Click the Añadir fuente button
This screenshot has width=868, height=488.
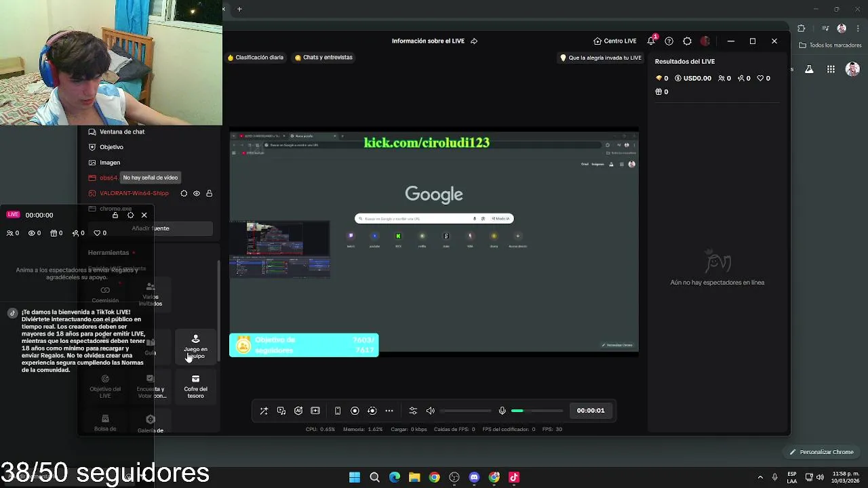coord(151,228)
